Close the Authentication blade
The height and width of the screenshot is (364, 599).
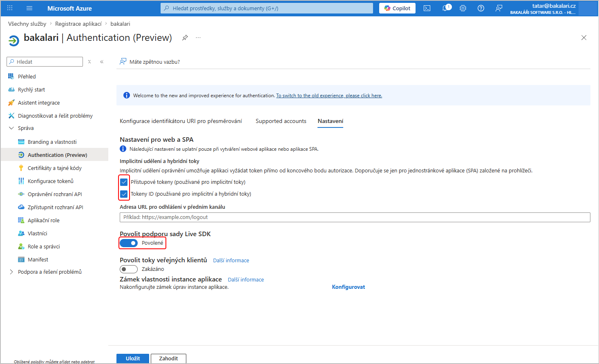[x=584, y=38]
